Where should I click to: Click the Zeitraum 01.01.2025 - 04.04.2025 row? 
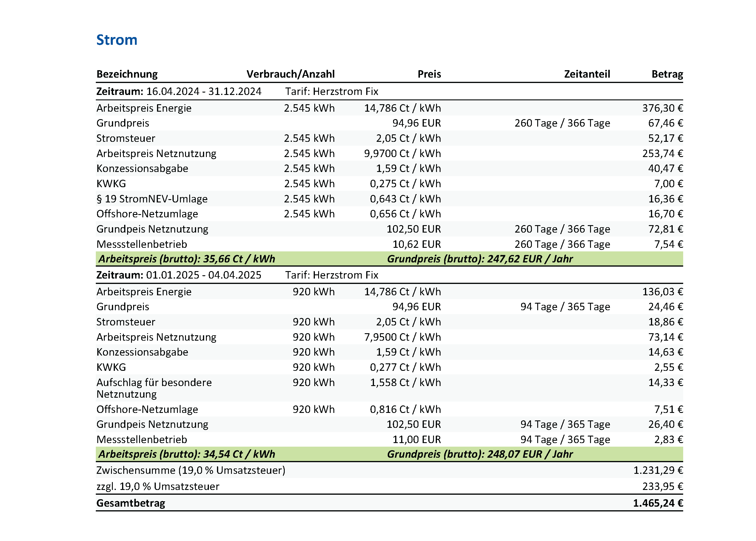click(x=179, y=275)
